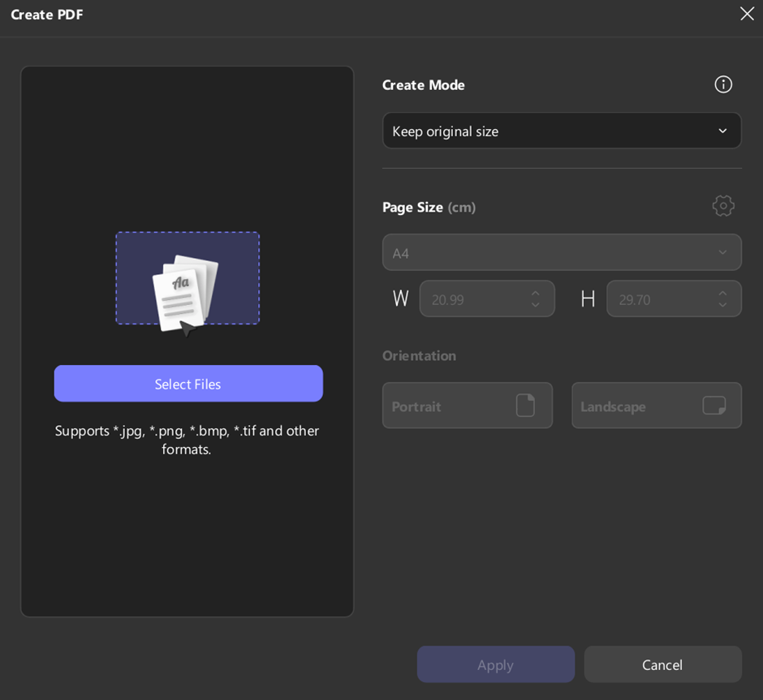763x700 pixels.
Task: Click the width field showing 20.99
Action: pos(487,298)
